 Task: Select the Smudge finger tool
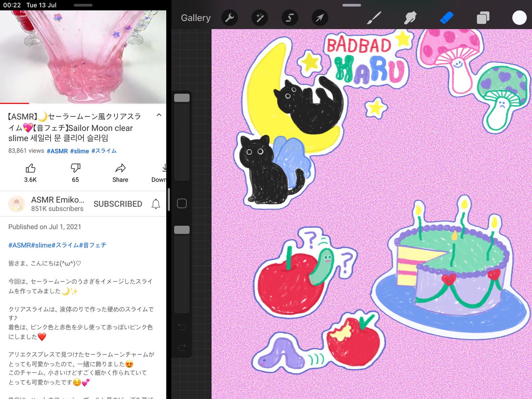pyautogui.click(x=410, y=18)
